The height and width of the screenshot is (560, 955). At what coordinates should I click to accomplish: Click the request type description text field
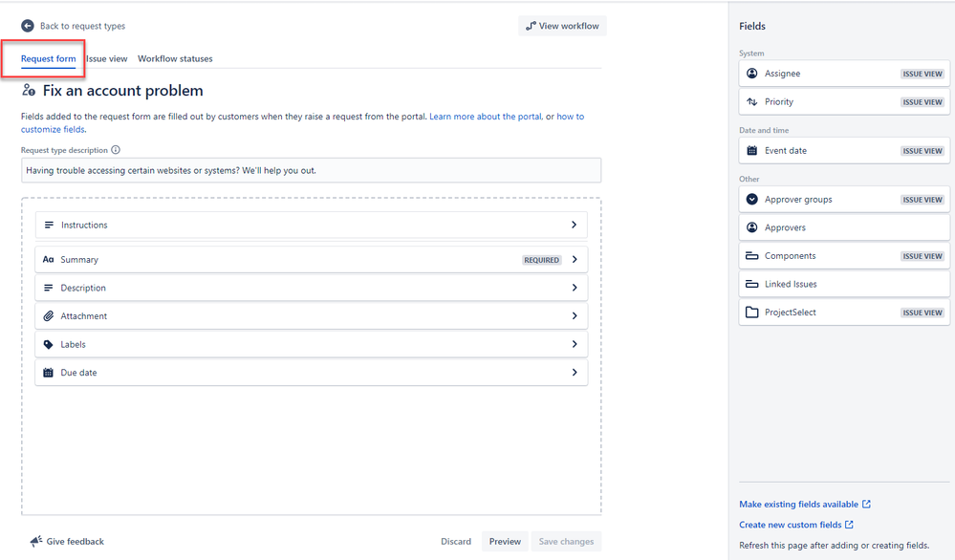(312, 170)
